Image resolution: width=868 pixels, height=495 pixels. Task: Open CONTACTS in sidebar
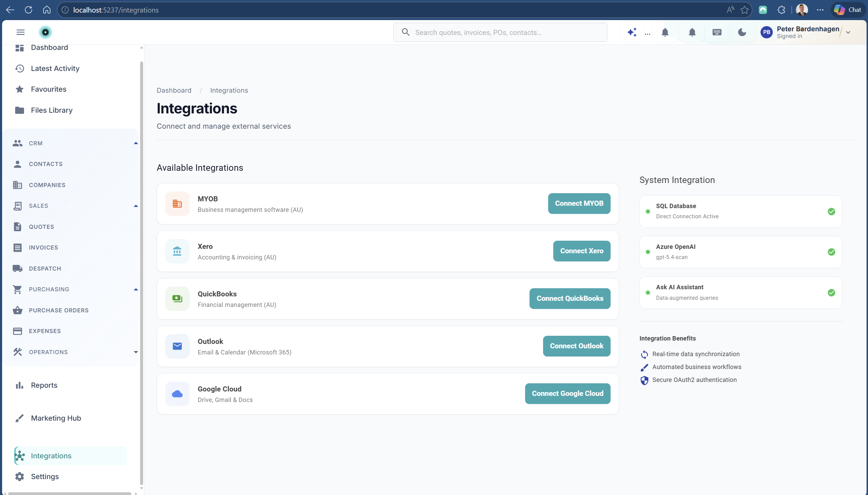[x=45, y=164]
